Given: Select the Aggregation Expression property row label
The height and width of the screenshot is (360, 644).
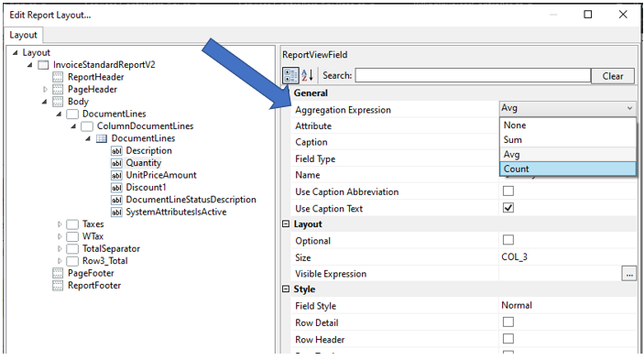Looking at the screenshot, I should pos(343,110).
